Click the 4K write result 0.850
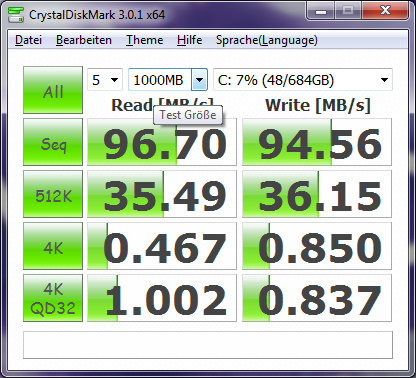Viewport: 416px width, 378px height. coord(317,246)
